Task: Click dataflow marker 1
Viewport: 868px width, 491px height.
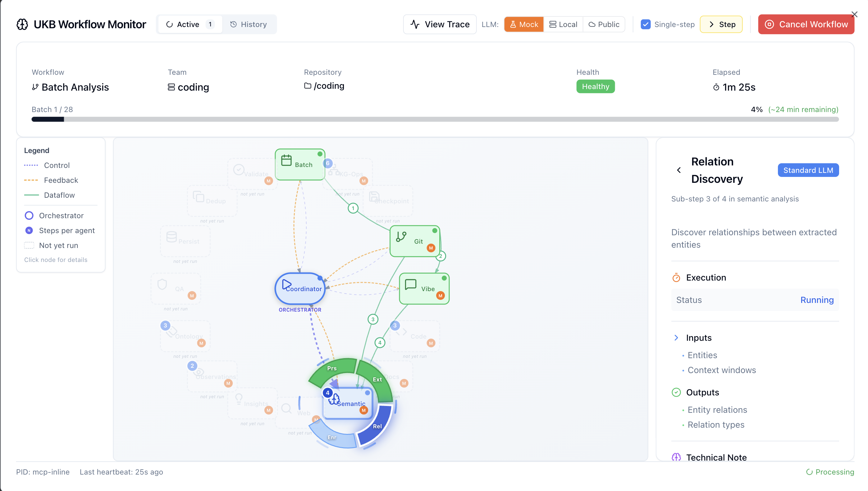Action: tap(353, 208)
